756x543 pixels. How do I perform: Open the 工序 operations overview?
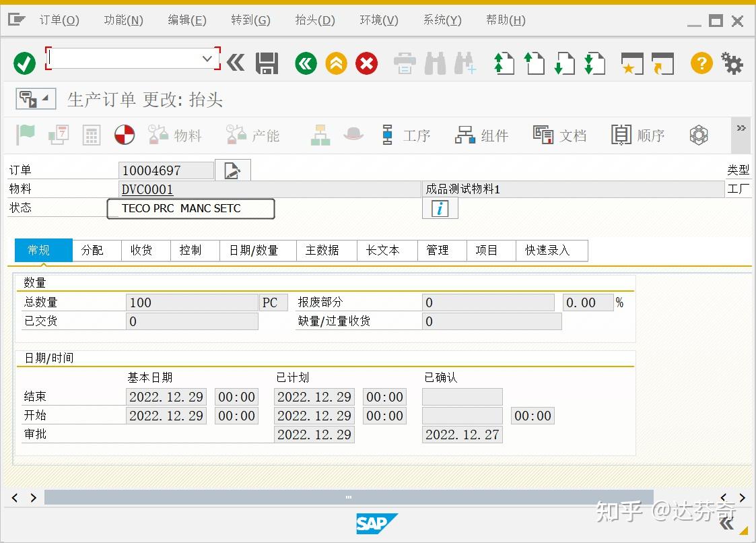pos(407,135)
